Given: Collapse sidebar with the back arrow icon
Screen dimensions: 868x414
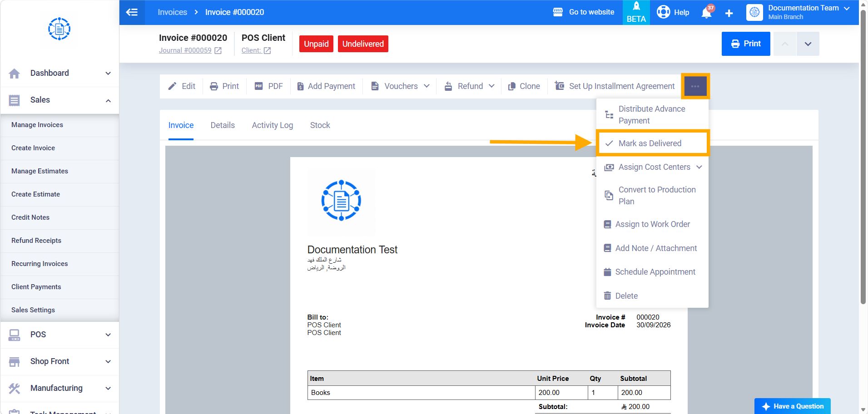Looking at the screenshot, I should [132, 12].
